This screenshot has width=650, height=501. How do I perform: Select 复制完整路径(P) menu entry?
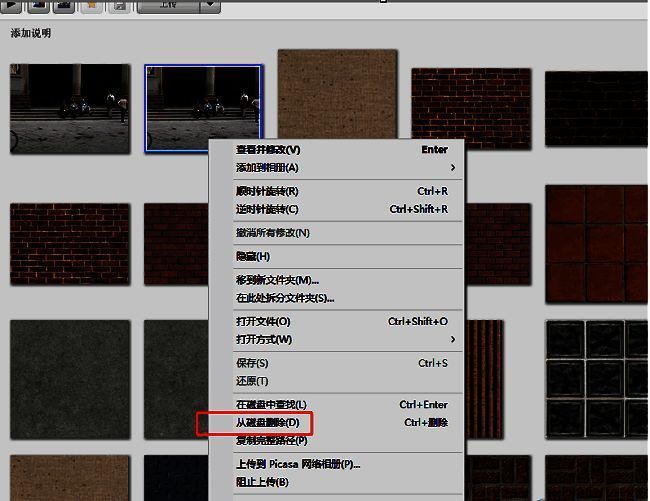point(271,441)
